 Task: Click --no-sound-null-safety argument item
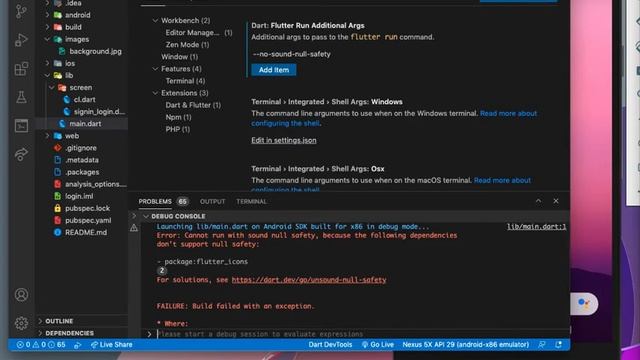291,54
